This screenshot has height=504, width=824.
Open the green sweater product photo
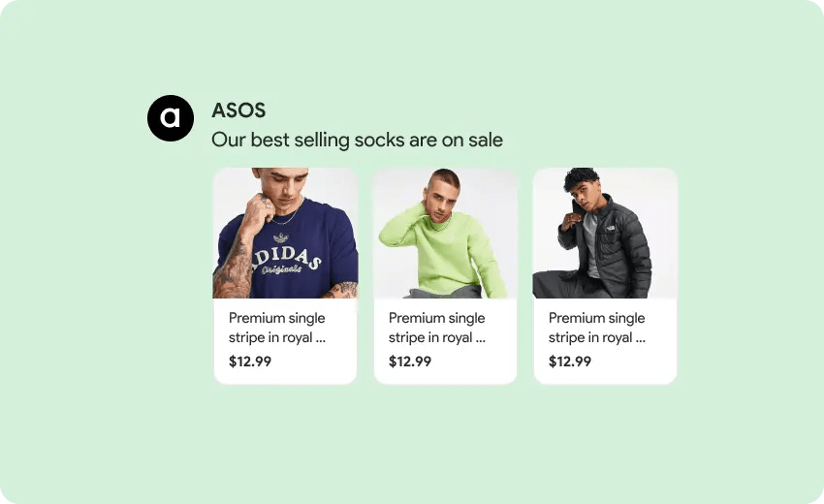445,233
